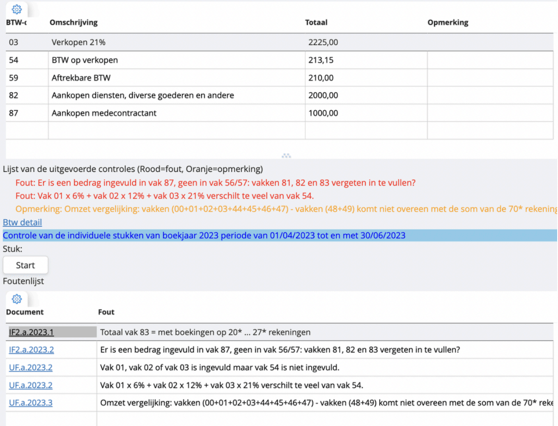The width and height of the screenshot is (558, 426).
Task: Click the Totaal column header
Action: (x=316, y=22)
